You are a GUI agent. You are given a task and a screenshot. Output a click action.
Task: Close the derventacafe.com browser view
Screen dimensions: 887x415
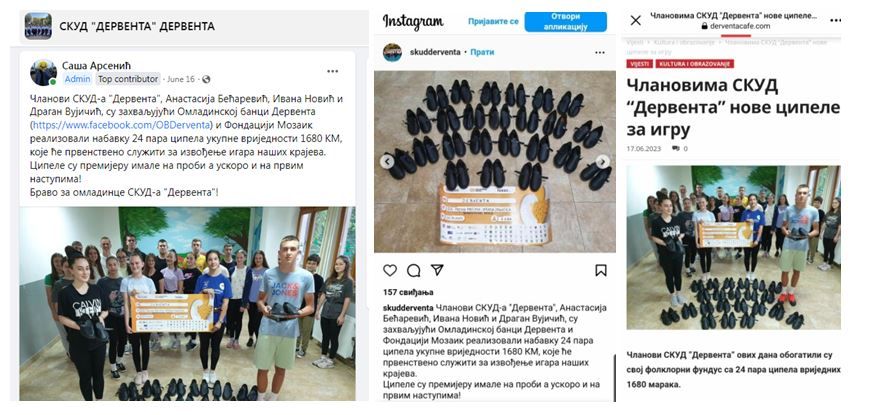[635, 20]
